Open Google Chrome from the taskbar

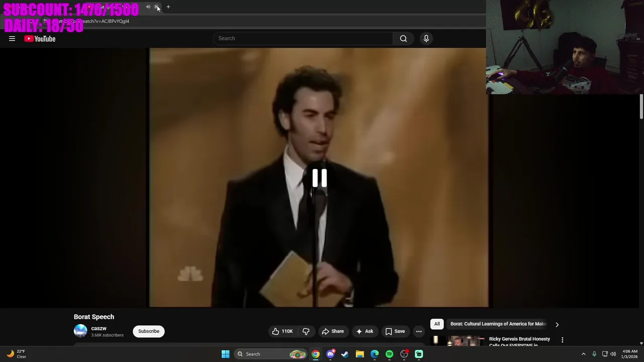(x=315, y=354)
